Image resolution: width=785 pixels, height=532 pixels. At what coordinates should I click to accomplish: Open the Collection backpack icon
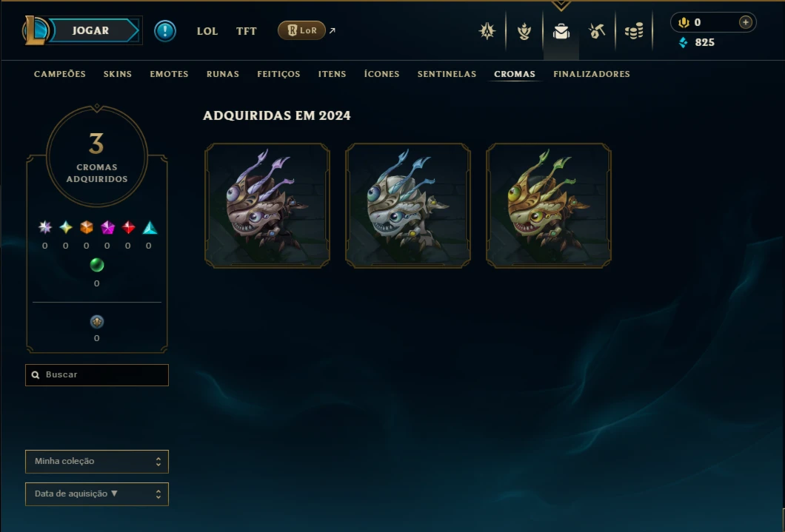pos(561,32)
